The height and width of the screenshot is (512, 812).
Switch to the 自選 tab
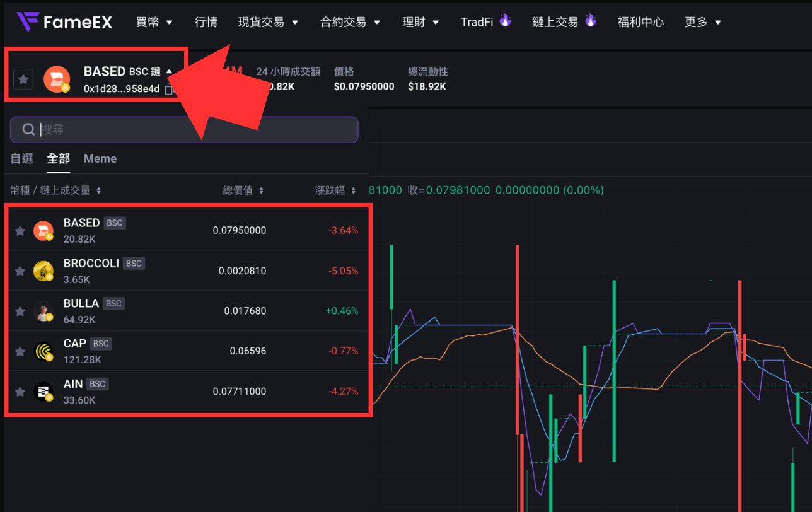coord(22,159)
